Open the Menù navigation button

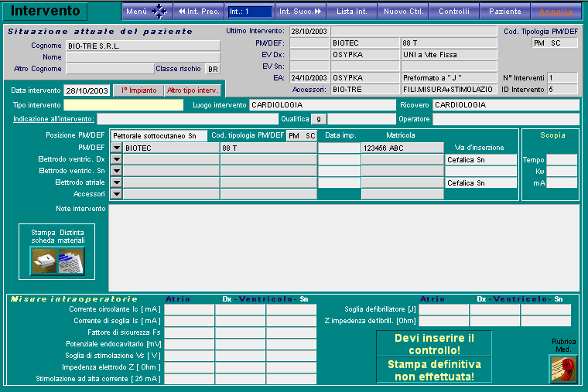[x=147, y=12]
